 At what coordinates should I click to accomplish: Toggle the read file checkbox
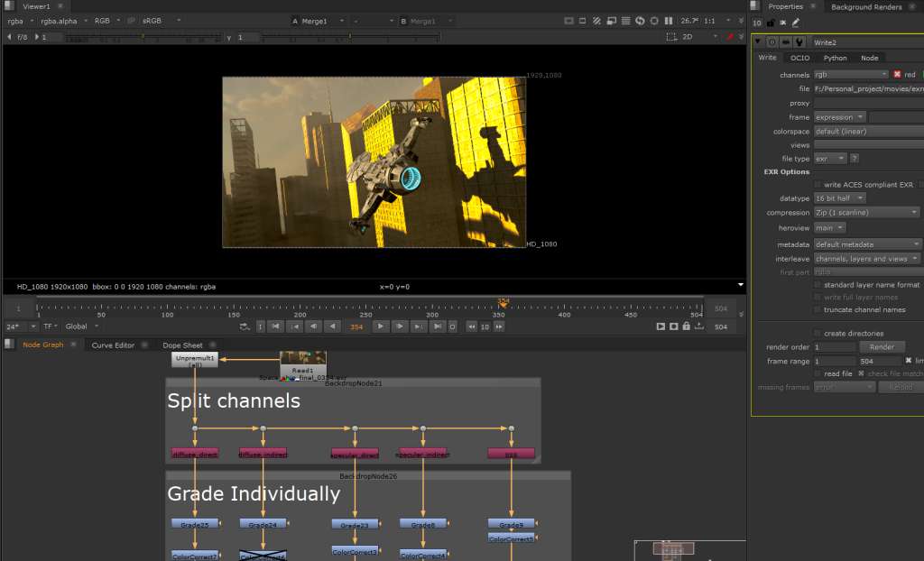coord(818,373)
